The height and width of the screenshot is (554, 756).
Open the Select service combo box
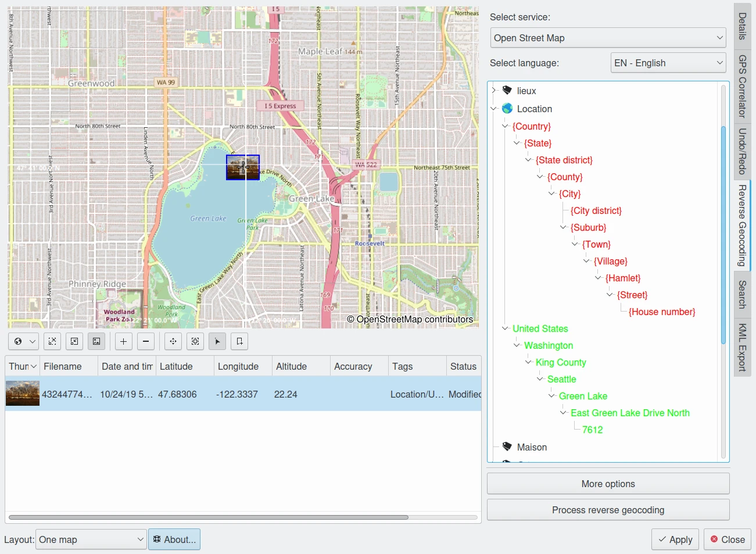pos(608,38)
